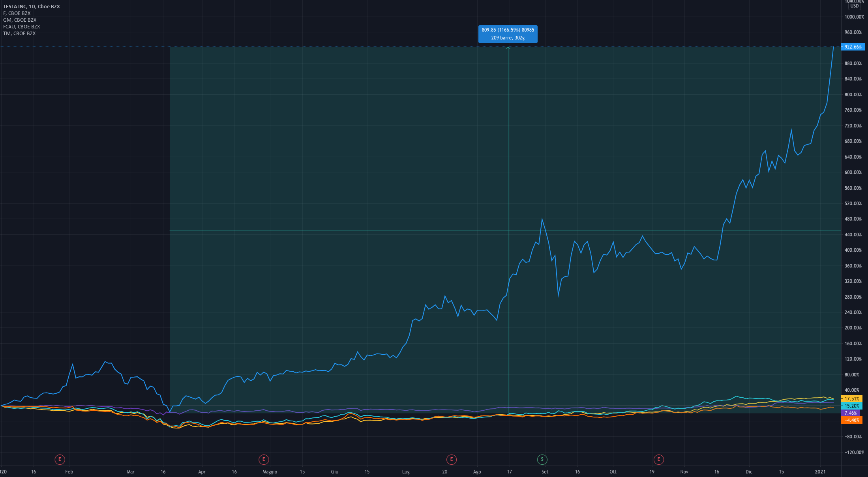Click the 720.00% scale label
Viewport: 868px width, 477px height.
pos(853,126)
